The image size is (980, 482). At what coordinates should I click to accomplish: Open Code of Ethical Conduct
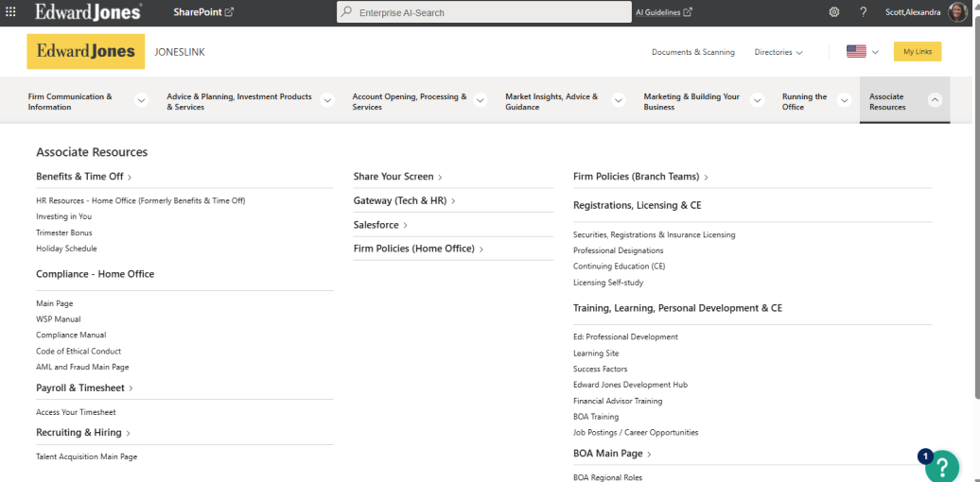(x=79, y=352)
